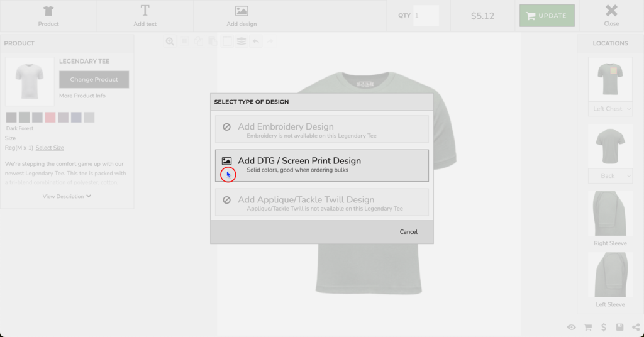Click the shopping cart icon at bottom right

(x=588, y=328)
